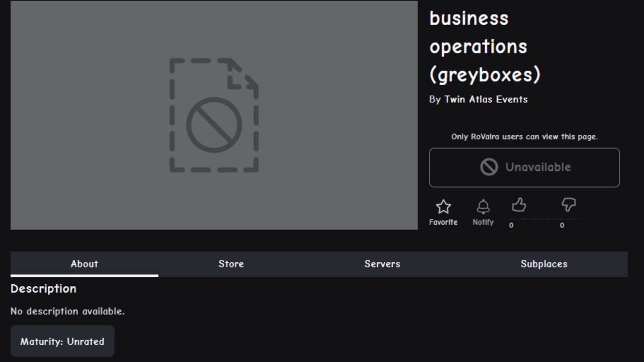Click the thumbs up like icon
Image resolution: width=644 pixels, height=362 pixels.
pos(518,205)
